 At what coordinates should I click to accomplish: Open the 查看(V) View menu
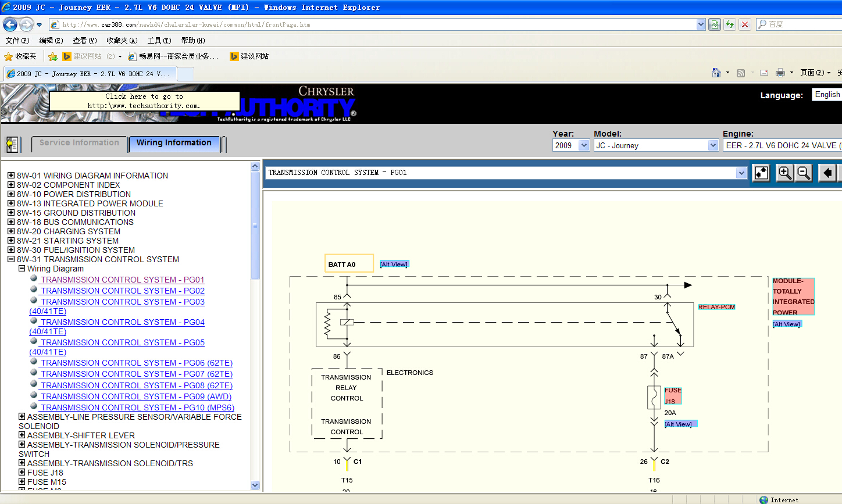84,41
